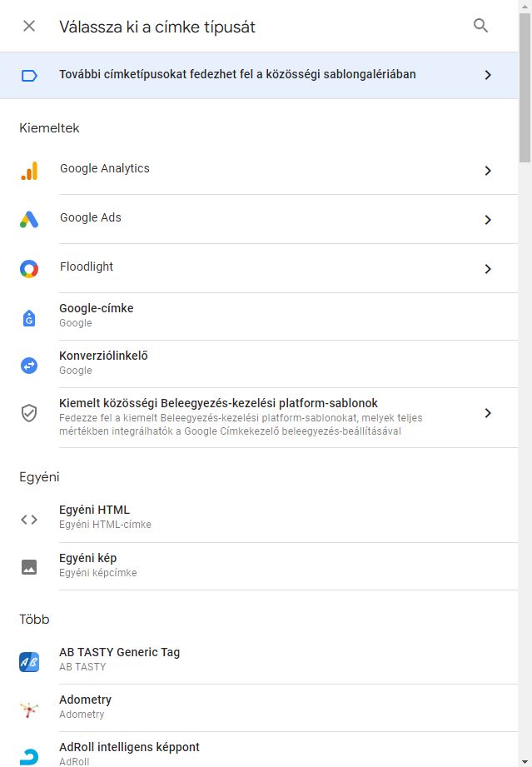Open the search magnifier icon
The width and height of the screenshot is (532, 767).
point(480,26)
